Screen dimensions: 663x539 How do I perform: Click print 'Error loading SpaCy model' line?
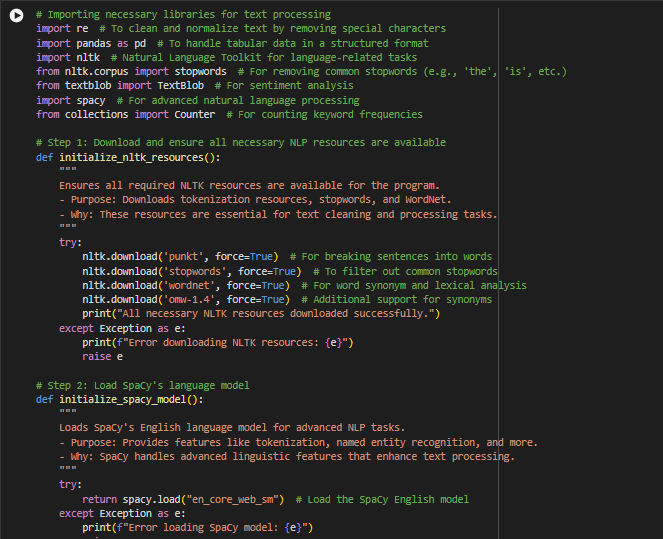point(197,528)
